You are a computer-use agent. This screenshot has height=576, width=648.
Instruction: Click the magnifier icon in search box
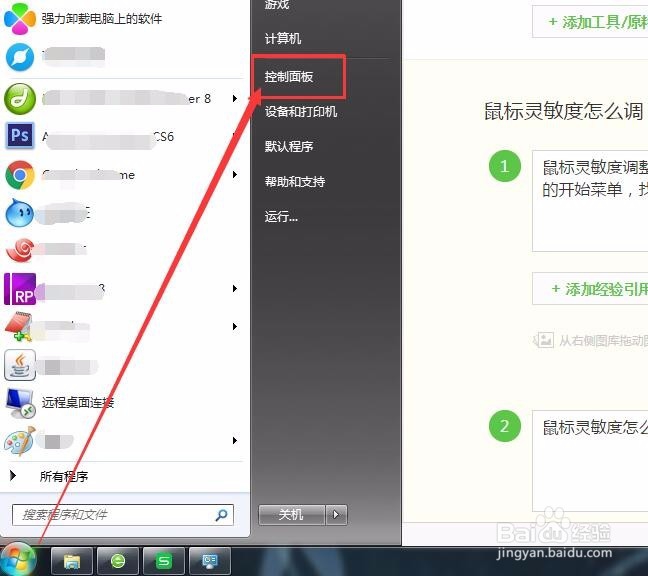pos(222,515)
